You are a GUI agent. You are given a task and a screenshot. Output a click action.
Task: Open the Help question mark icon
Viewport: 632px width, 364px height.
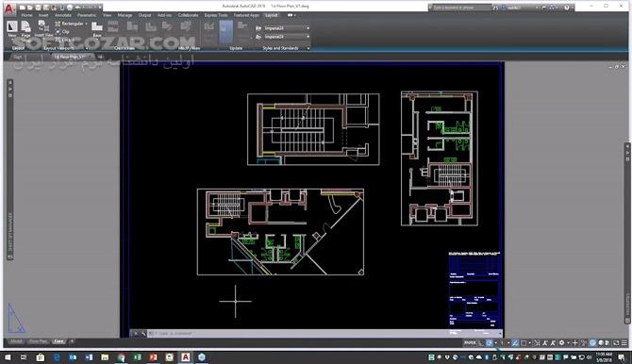click(x=567, y=8)
